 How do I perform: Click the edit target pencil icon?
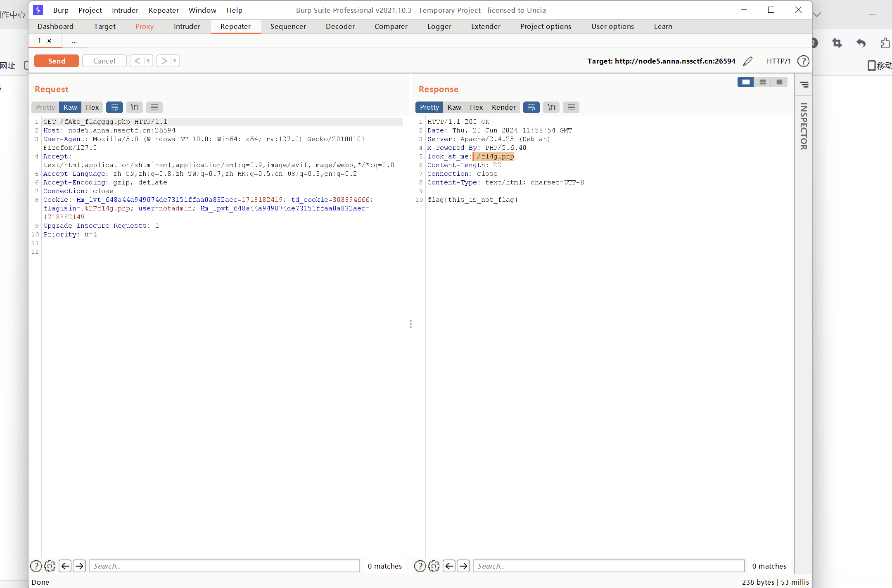[x=747, y=61]
